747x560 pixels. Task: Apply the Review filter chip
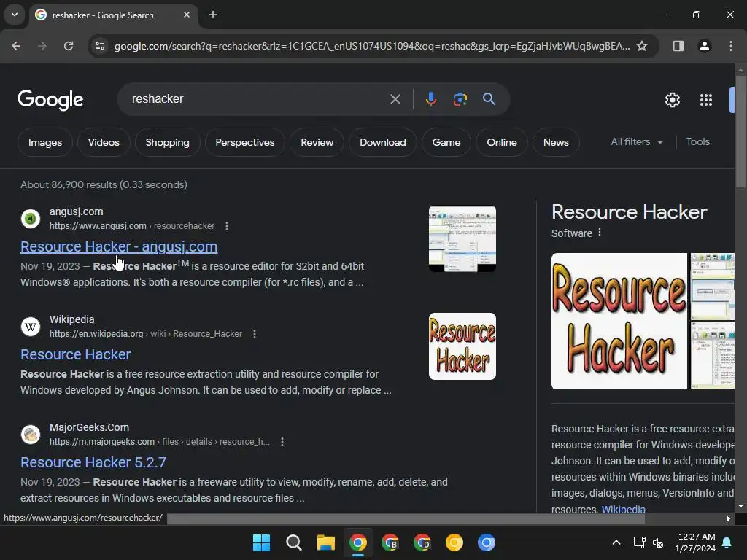(x=317, y=142)
